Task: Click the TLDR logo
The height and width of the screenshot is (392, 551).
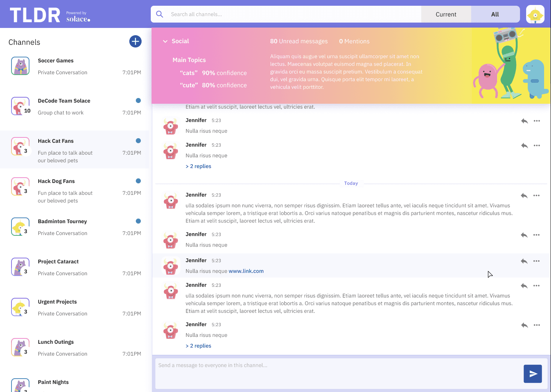Action: (35, 15)
